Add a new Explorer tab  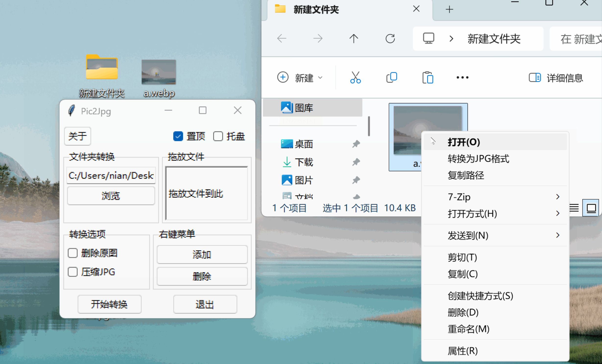click(x=449, y=10)
